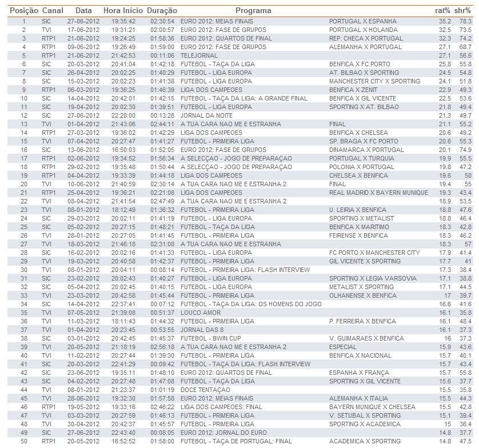479x448 pixels.
Task: Click the Posição column header
Action: pyautogui.click(x=24, y=10)
